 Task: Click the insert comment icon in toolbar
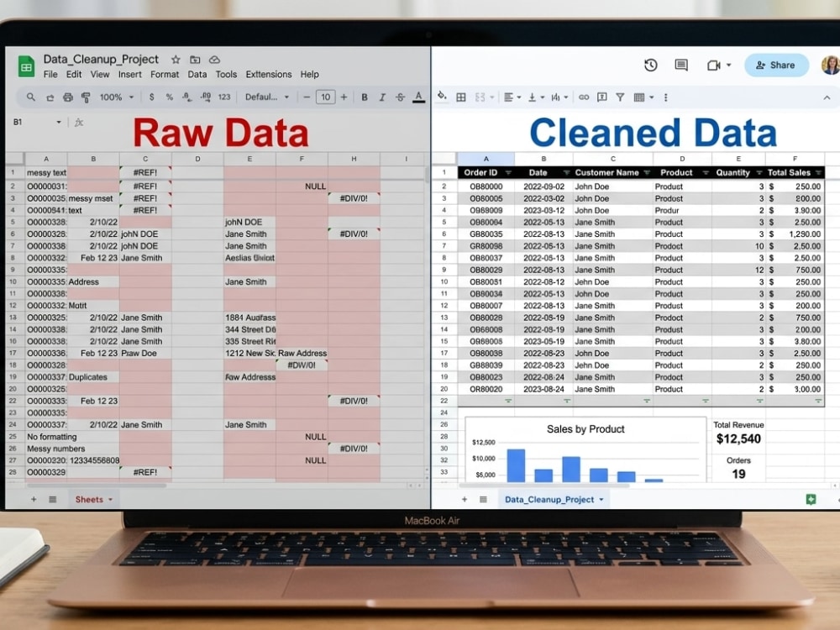[602, 97]
